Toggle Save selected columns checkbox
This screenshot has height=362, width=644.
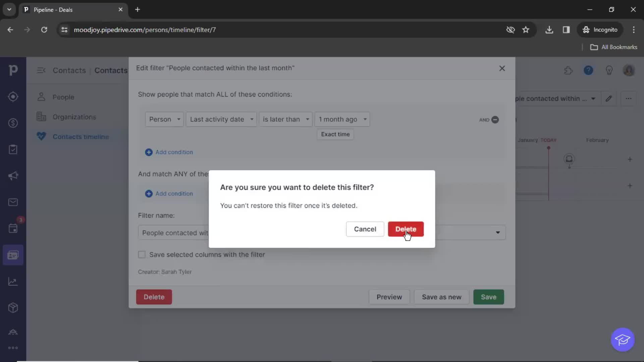(142, 255)
